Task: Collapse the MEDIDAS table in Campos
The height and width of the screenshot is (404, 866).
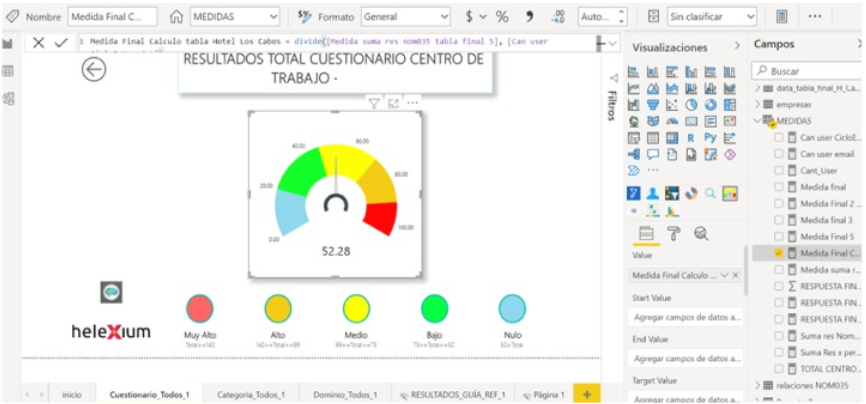Action: 757,121
